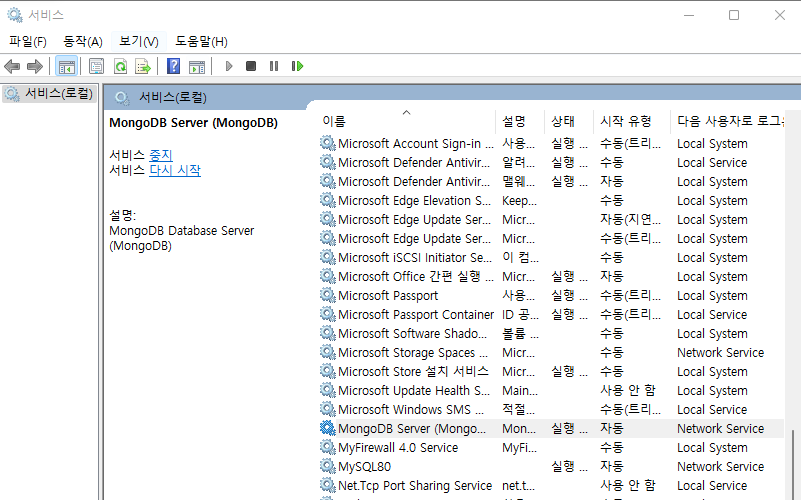This screenshot has height=500, width=801.
Task: Click gear icon beside Microsoft iSCSI Initiator
Action: [327, 257]
